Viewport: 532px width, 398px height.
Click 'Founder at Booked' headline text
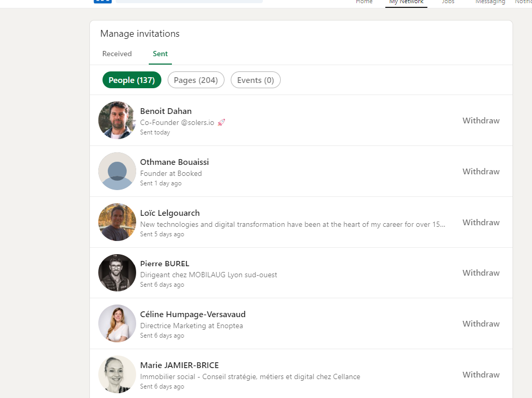pos(171,174)
